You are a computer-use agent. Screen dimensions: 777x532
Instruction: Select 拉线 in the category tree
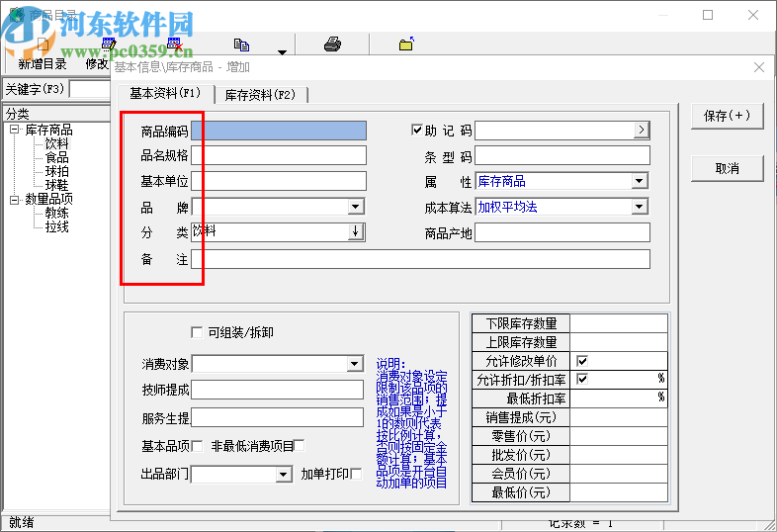point(57,227)
